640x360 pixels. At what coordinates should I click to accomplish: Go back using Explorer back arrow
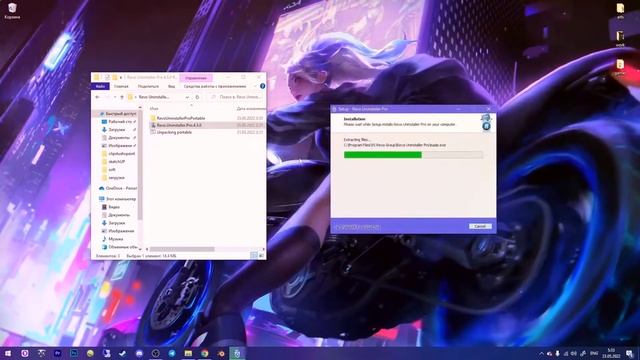(98, 97)
